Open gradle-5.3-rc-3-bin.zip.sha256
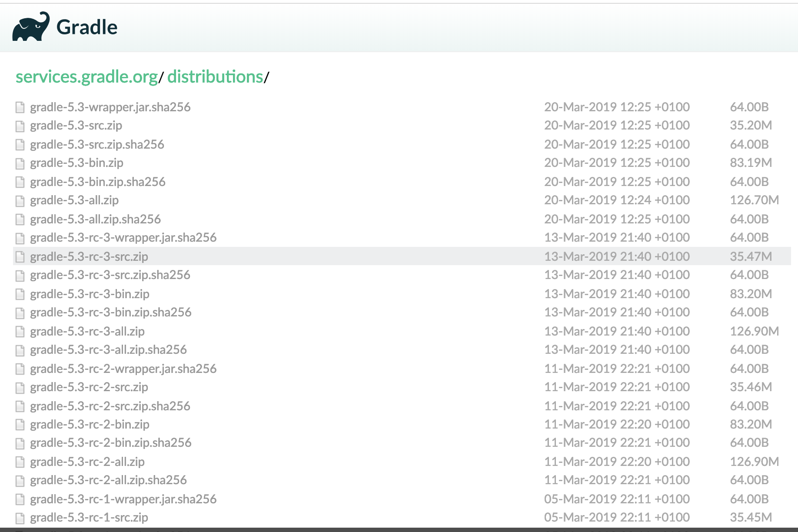The image size is (798, 532). coord(111,313)
